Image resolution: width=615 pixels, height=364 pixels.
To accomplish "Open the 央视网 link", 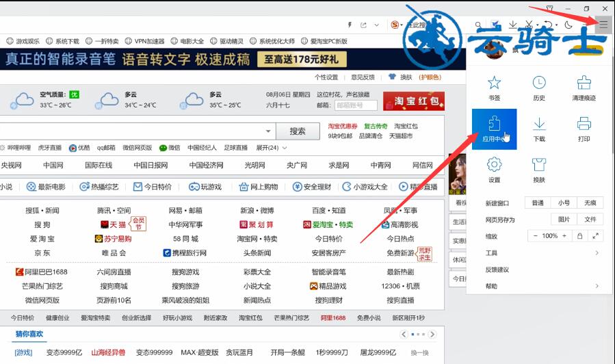I will coord(11,165).
